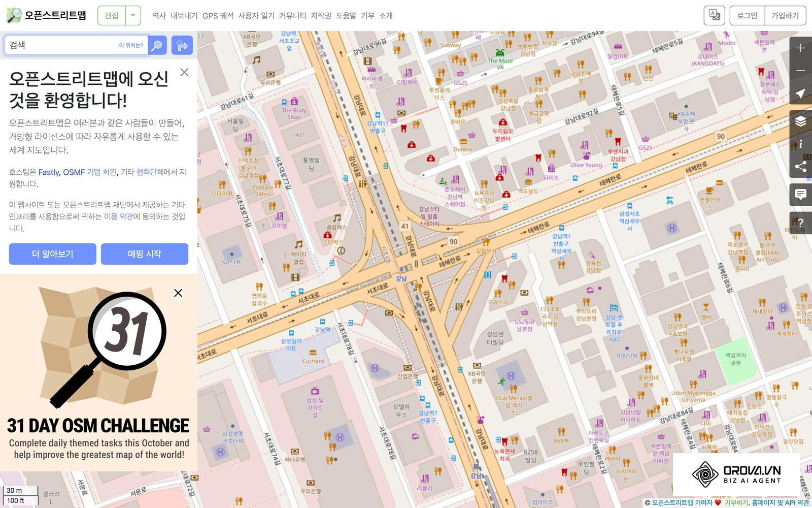Image resolution: width=812 pixels, height=508 pixels.
Task: Add a map note icon
Action: pyautogui.click(x=800, y=194)
